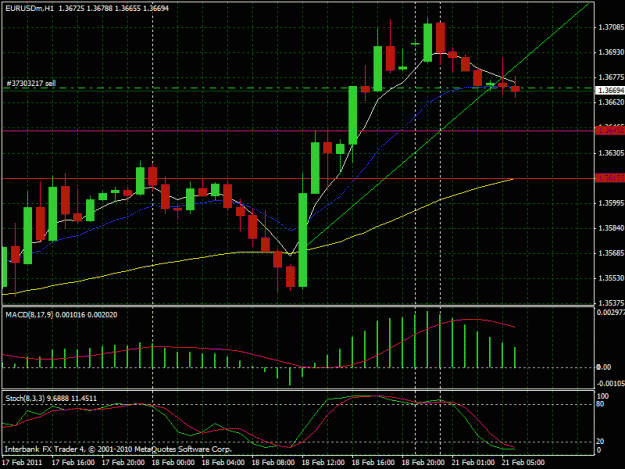Image resolution: width=625 pixels, height=469 pixels.
Task: Select the #37303217 sell order label
Action: pos(31,83)
